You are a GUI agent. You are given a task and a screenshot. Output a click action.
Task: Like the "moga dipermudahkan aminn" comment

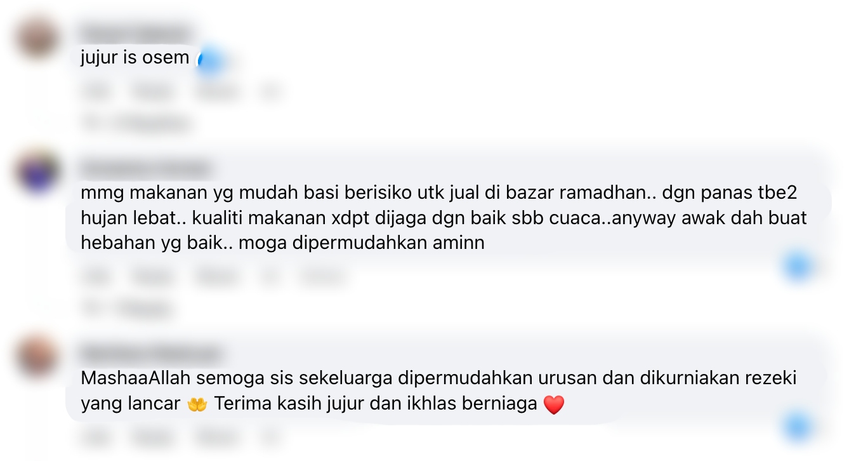coord(94,277)
